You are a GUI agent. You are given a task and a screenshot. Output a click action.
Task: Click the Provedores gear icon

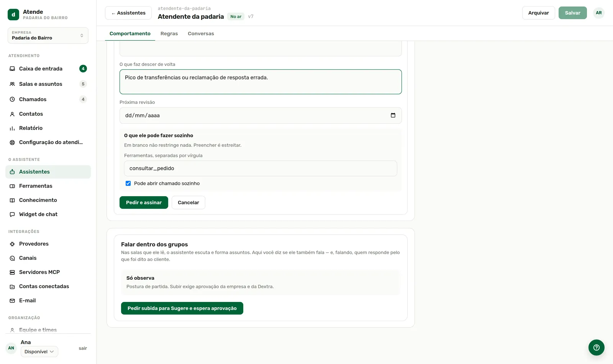[12, 244]
